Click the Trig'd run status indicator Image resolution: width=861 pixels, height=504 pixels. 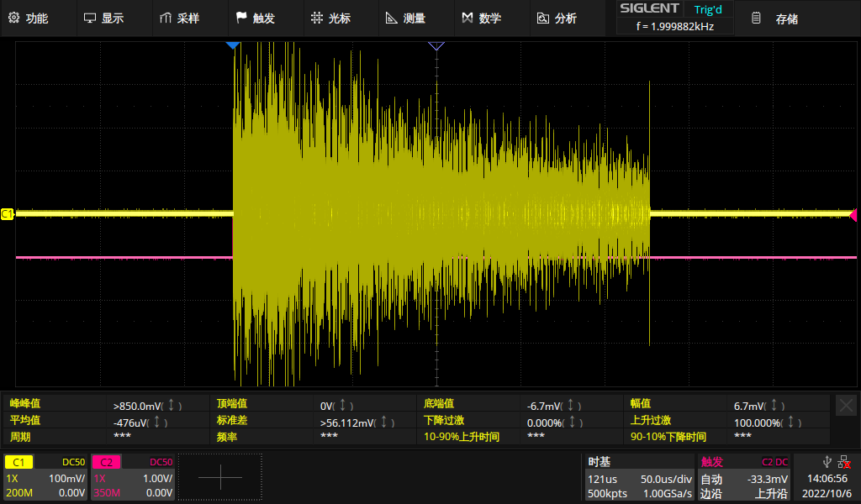[707, 9]
